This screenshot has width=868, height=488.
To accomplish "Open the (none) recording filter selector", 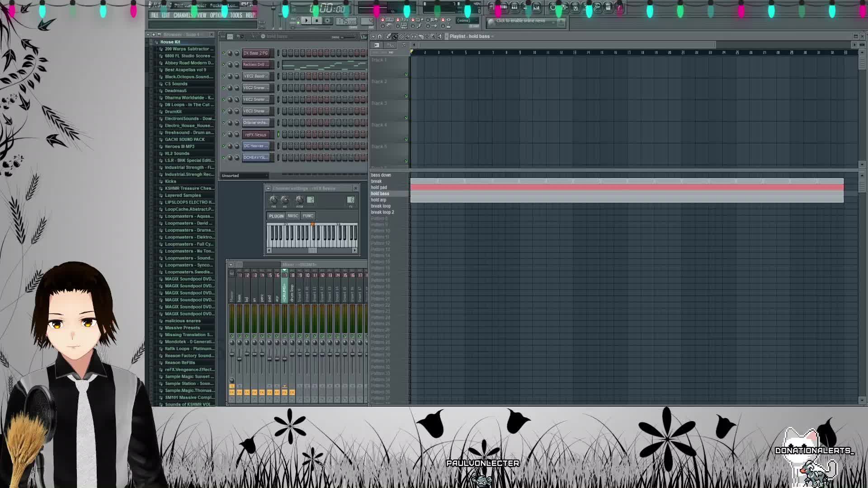I will [466, 20].
